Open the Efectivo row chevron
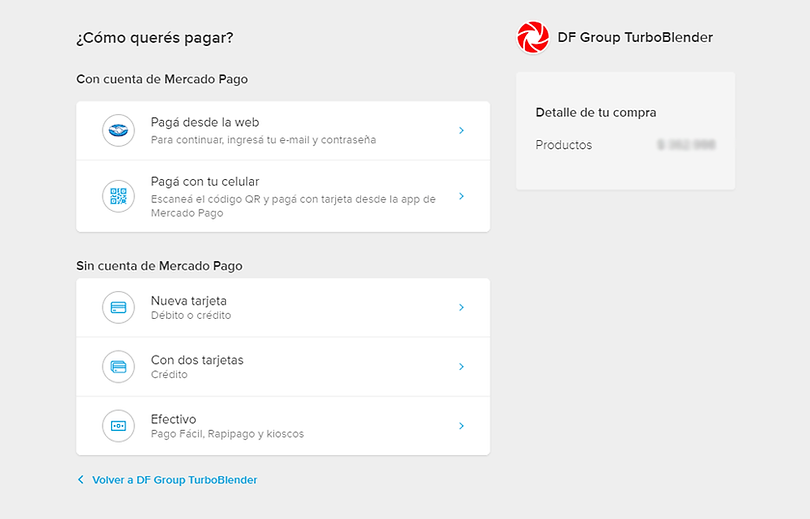This screenshot has height=519, width=810. coord(461,426)
